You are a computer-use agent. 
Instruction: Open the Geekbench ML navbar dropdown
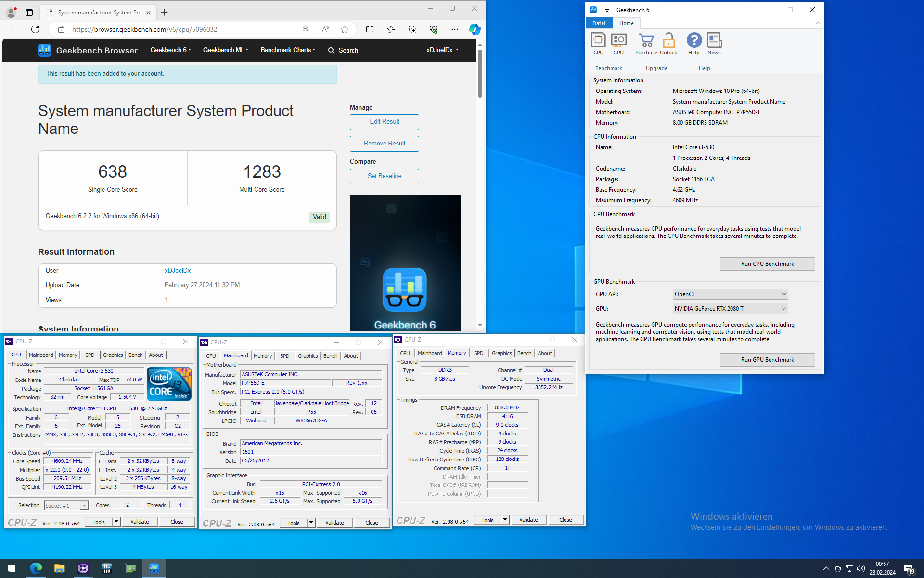[225, 50]
